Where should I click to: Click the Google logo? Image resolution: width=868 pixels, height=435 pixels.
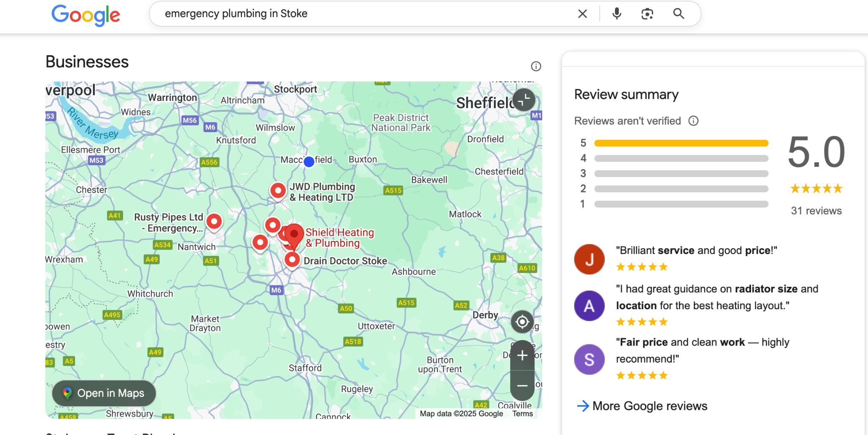[x=86, y=15]
